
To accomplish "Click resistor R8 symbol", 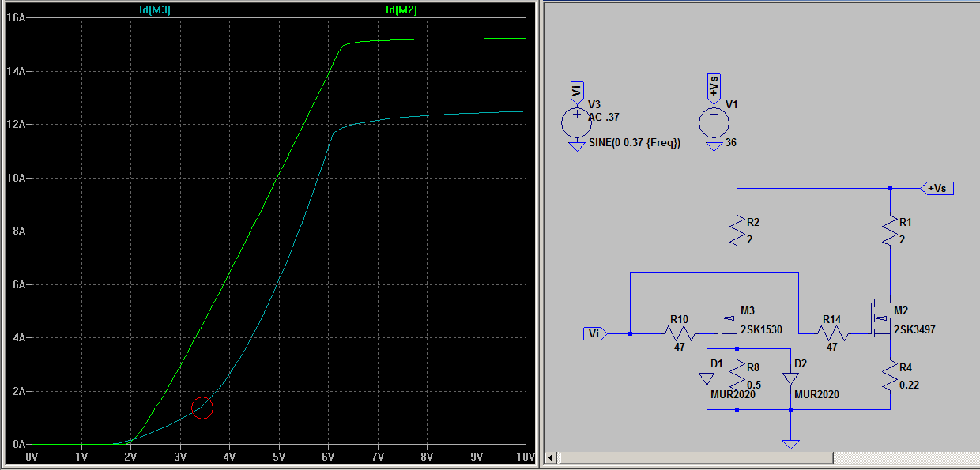I will point(737,375).
